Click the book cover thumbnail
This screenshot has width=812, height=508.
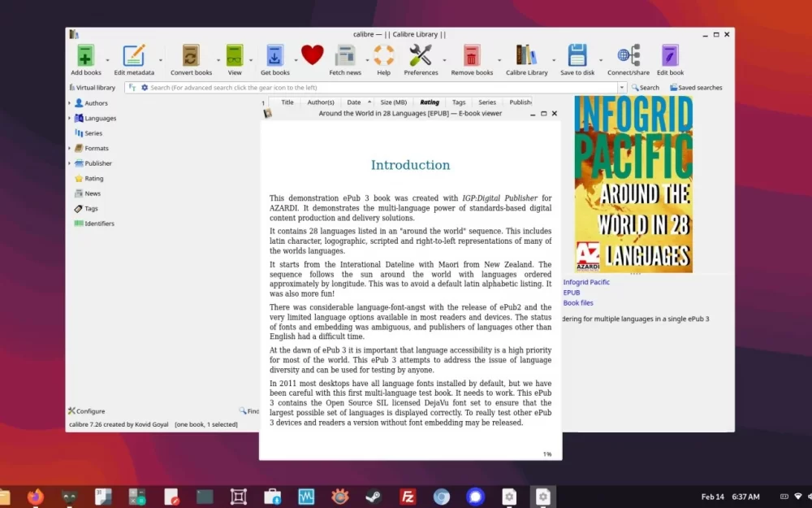point(633,184)
